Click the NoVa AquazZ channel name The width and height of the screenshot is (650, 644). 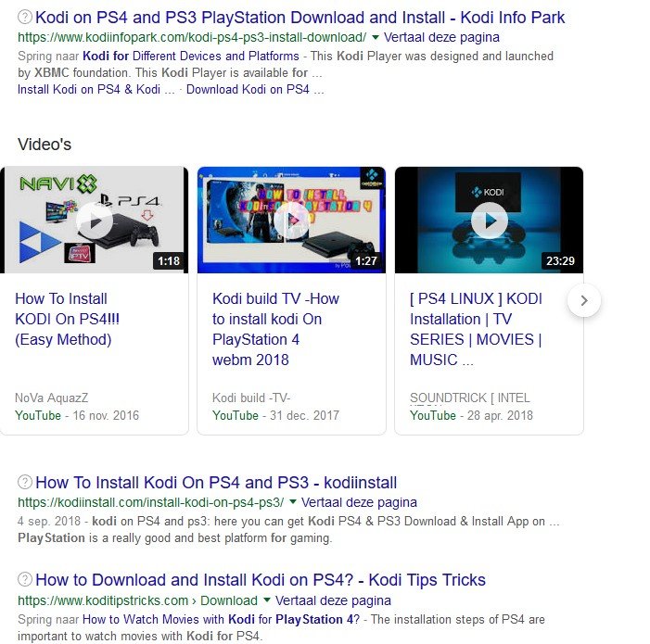tap(51, 398)
